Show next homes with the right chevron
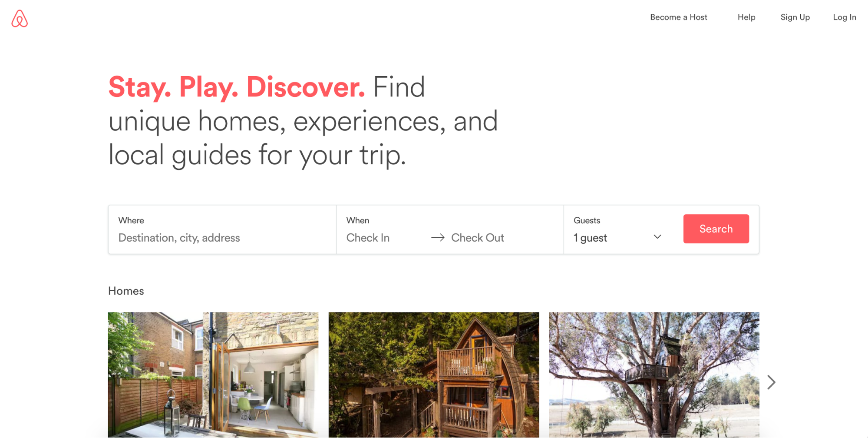 click(771, 382)
